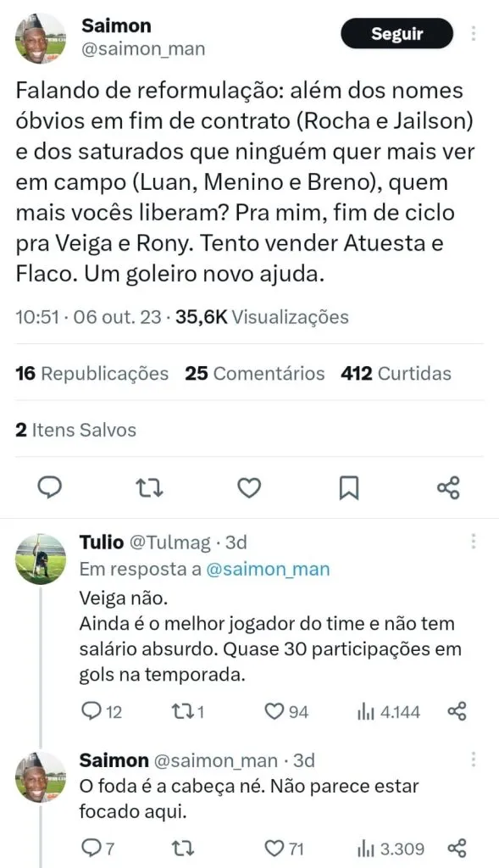Viewport: 499px width, 868px height.
Task: Like Tulio's reply with 94 likes
Action: coord(286,711)
